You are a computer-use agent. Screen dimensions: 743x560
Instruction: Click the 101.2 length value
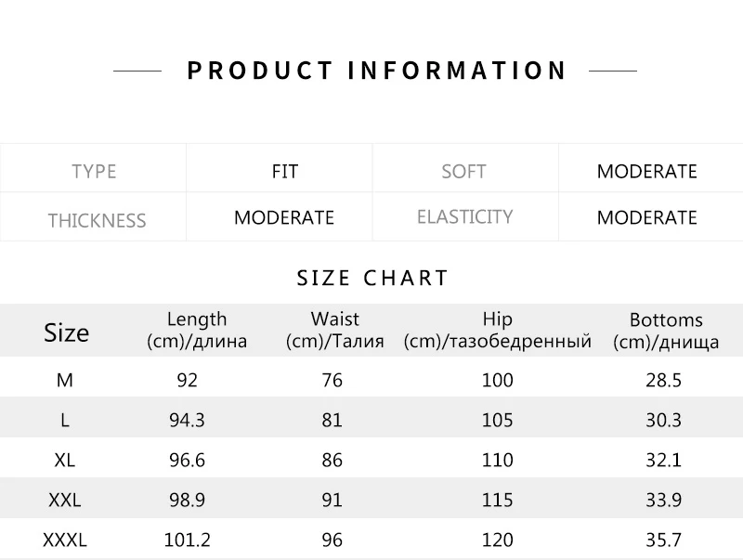(x=188, y=540)
